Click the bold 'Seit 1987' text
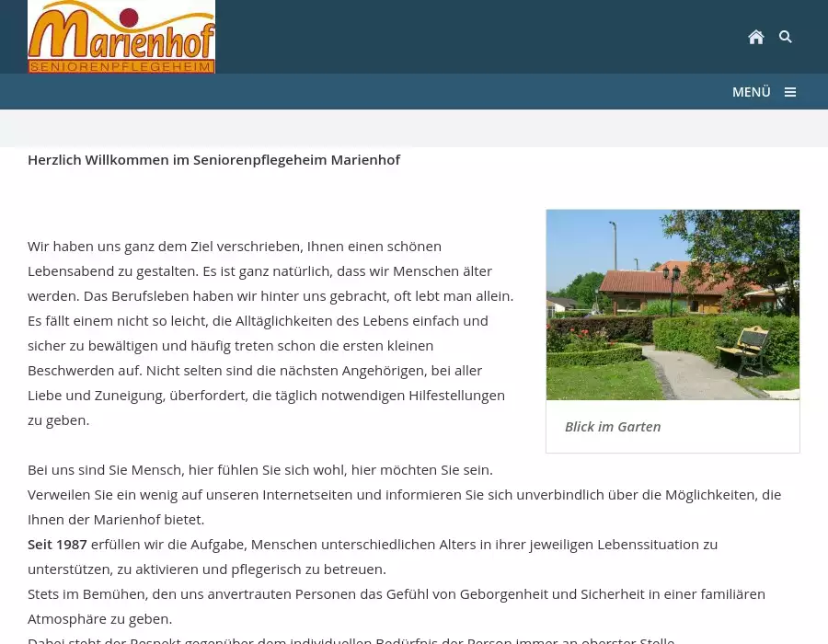 (x=57, y=545)
